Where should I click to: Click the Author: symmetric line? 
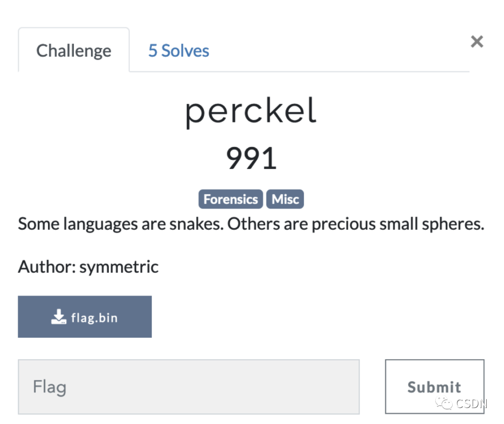[x=88, y=267]
